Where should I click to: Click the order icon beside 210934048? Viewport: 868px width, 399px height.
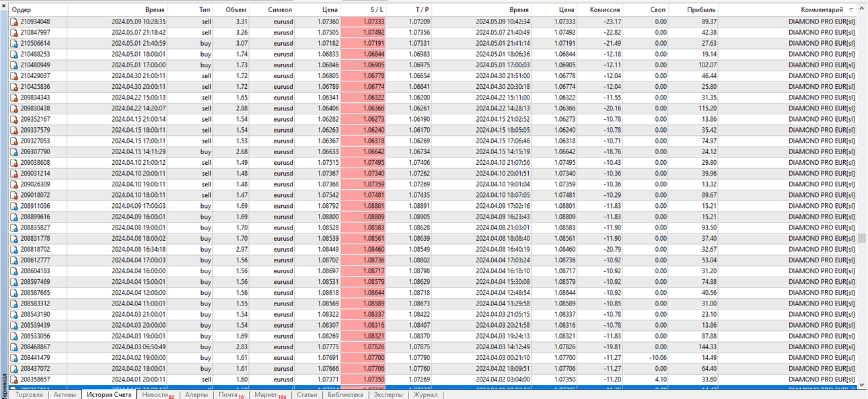click(14, 22)
